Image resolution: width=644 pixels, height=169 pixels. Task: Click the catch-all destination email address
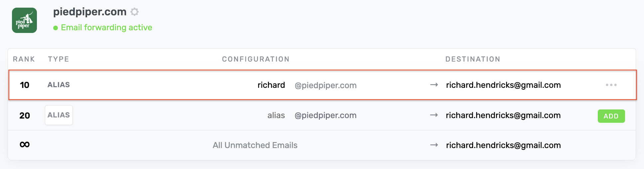(x=503, y=145)
